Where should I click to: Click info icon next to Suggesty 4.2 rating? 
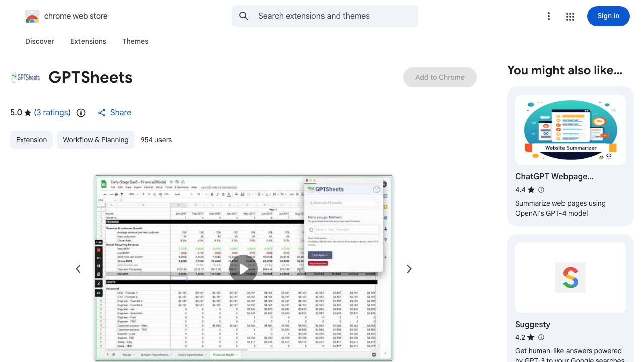point(541,337)
